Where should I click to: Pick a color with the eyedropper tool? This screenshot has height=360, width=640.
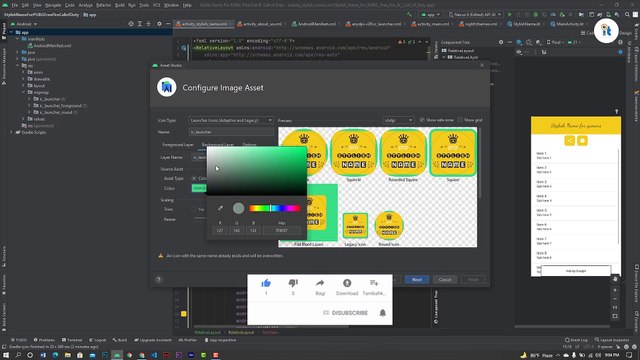(x=220, y=208)
